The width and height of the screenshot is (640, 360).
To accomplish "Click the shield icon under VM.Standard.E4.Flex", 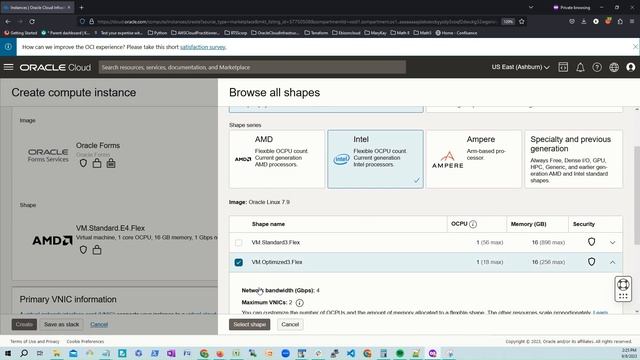I will click(83, 250).
